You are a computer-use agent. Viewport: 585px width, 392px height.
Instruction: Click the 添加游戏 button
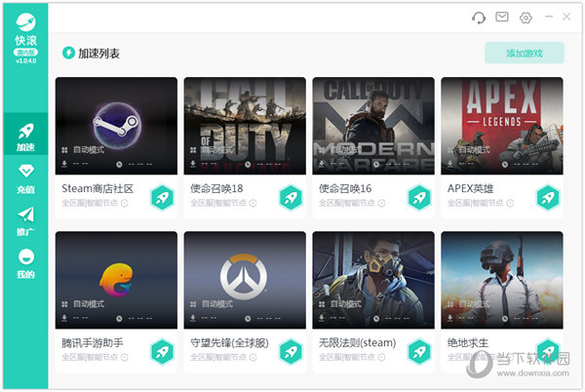pos(525,53)
